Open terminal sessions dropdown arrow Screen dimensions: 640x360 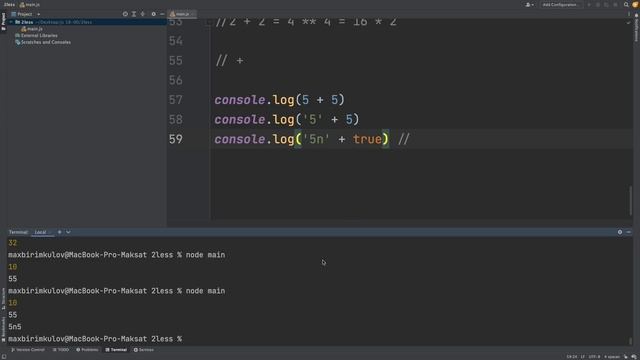coord(68,232)
